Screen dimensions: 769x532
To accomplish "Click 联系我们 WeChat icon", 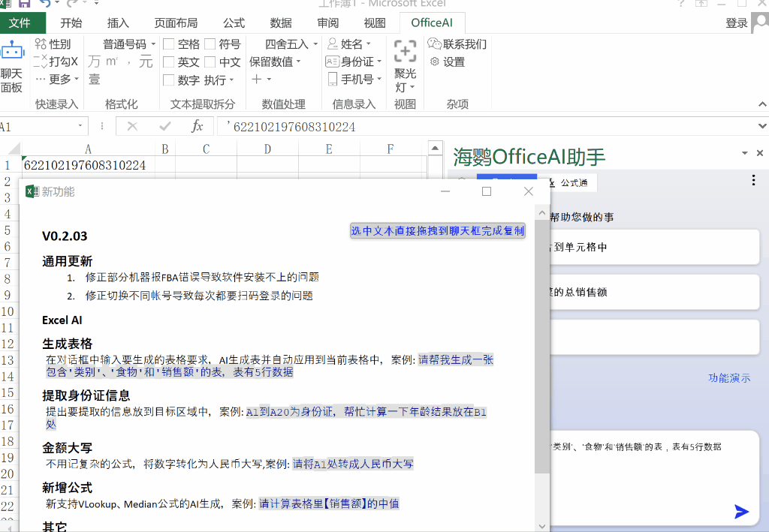I will tap(434, 44).
